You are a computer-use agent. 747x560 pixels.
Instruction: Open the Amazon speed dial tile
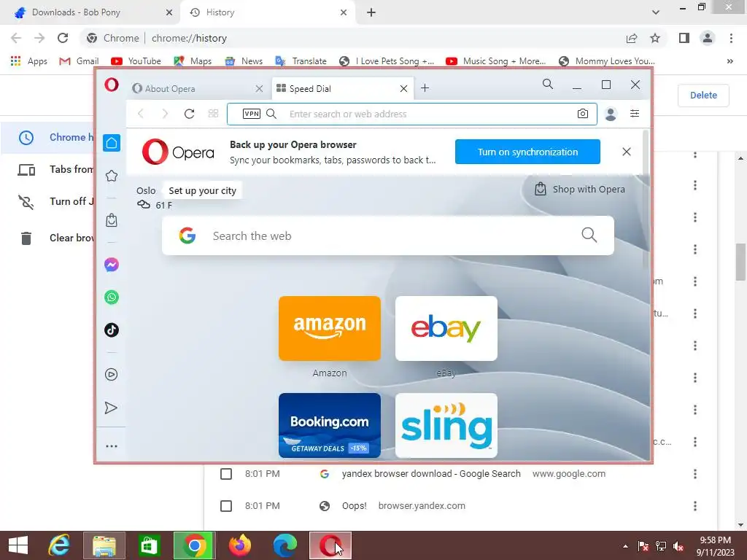[330, 328]
